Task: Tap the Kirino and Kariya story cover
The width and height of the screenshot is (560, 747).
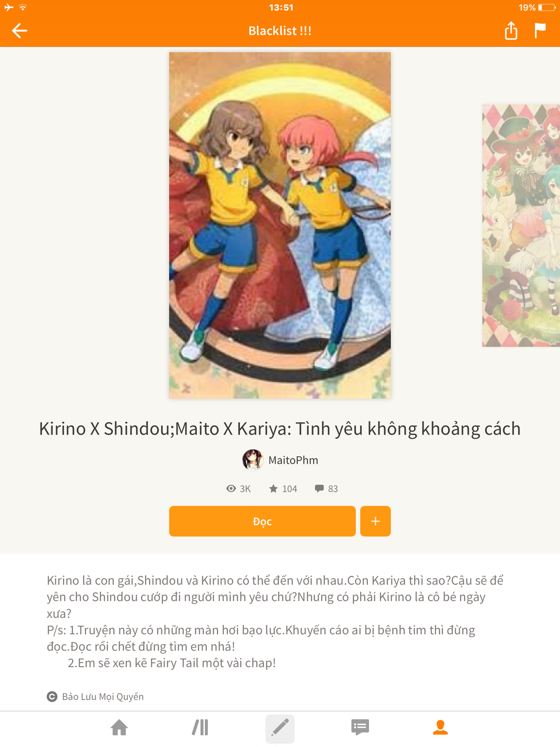Action: (x=280, y=225)
